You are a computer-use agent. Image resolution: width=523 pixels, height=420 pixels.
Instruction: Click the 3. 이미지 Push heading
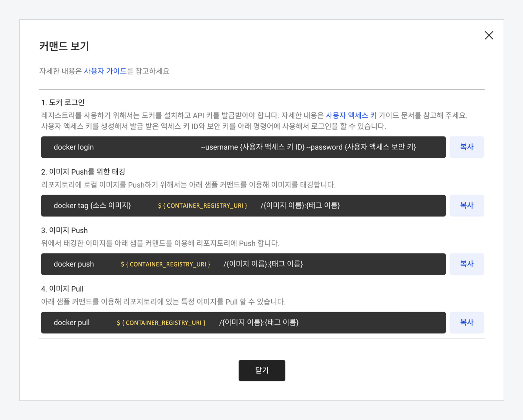point(64,230)
